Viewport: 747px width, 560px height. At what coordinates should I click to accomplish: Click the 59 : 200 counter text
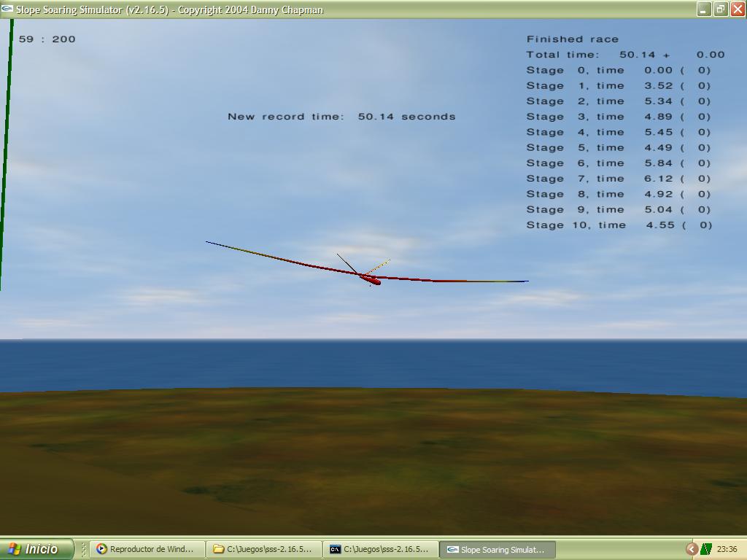[47, 39]
